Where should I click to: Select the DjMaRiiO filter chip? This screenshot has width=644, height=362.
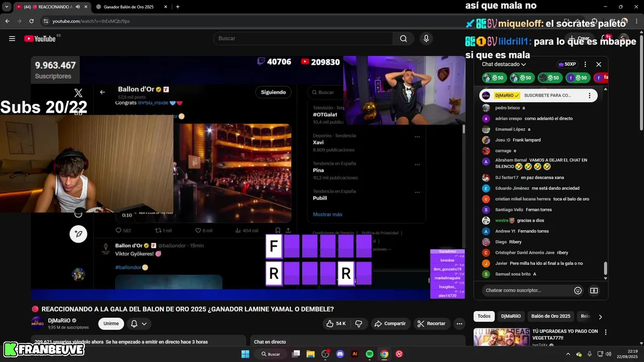511,316
